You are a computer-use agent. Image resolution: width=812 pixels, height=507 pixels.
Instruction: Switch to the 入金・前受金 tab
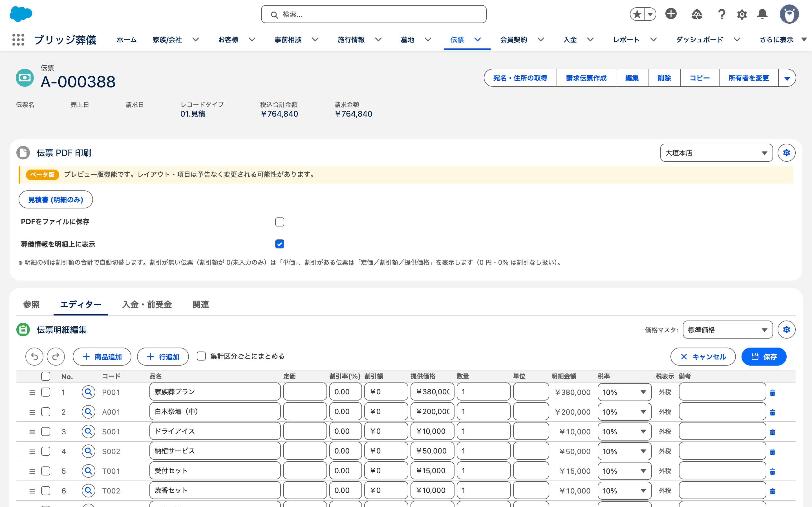(x=147, y=304)
